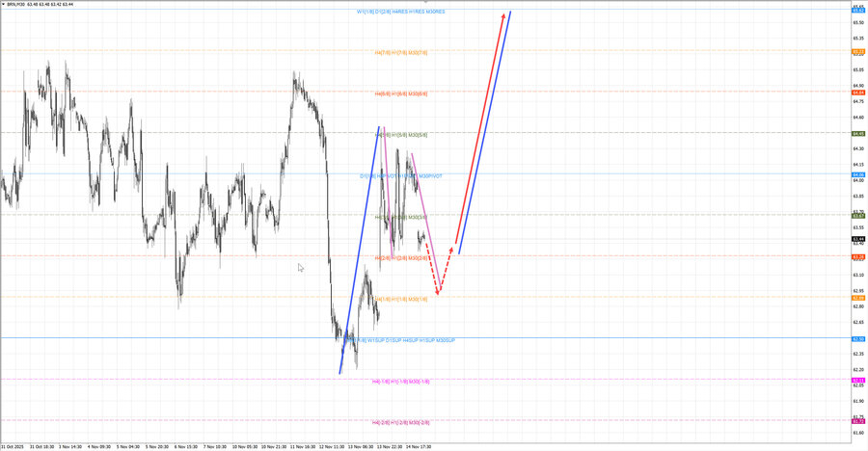The image size is (868, 451).
Task: Click the 61.90 value on price scale
Action: (x=858, y=401)
